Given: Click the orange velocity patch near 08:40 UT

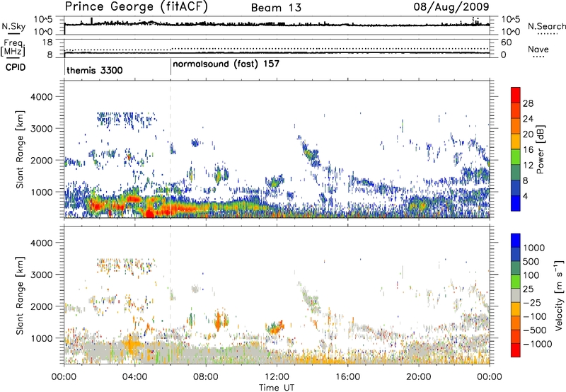Looking at the screenshot, I should 218,321.
